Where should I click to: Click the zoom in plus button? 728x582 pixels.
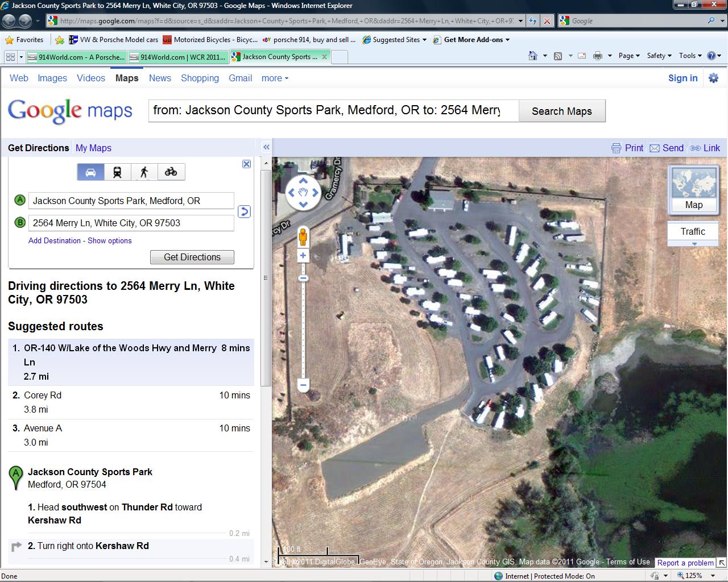pos(303,256)
